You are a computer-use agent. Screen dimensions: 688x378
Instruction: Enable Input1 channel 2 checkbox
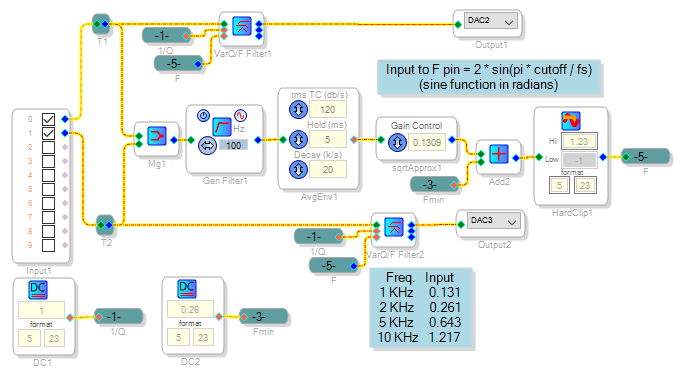pyautogui.click(x=48, y=147)
